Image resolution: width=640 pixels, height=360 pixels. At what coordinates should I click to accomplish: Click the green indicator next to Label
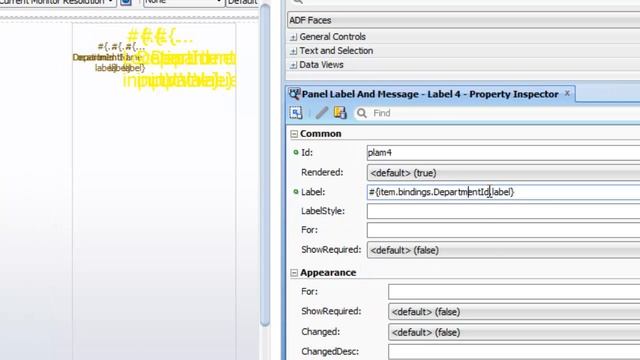point(296,191)
